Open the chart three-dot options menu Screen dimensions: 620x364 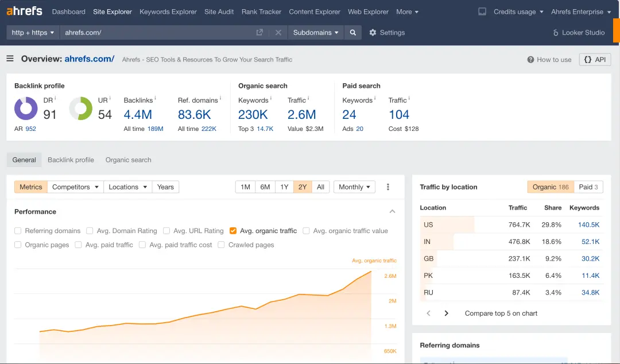(x=388, y=187)
